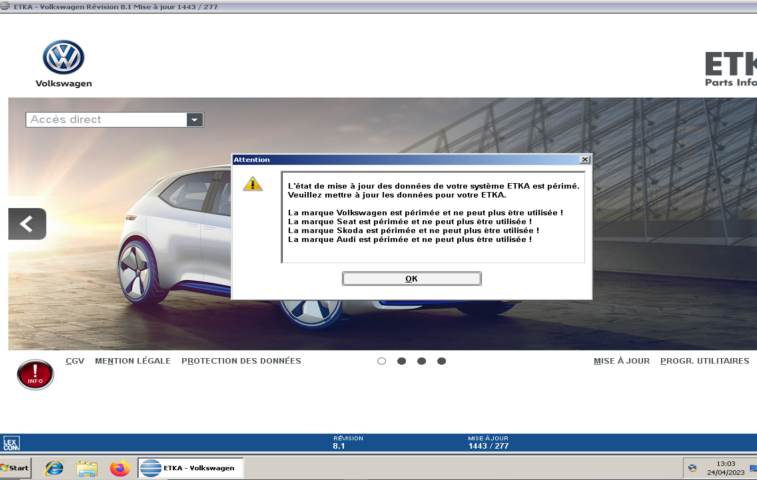Open PROTECTION DES DONNÉES link
The height and width of the screenshot is (480, 757).
[241, 361]
